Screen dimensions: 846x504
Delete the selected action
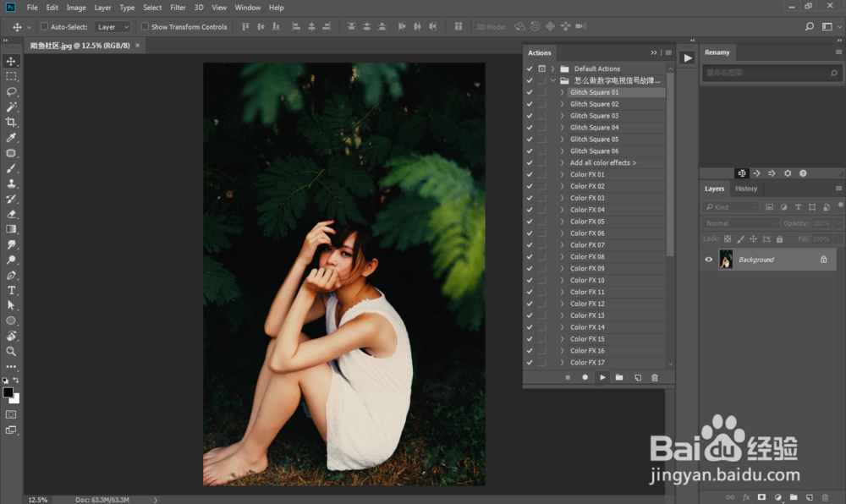[655, 377]
